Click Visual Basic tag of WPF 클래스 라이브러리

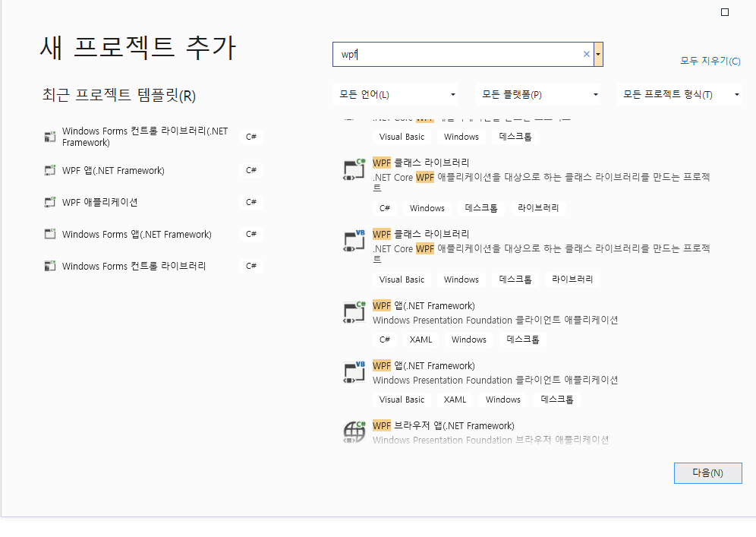(x=402, y=280)
